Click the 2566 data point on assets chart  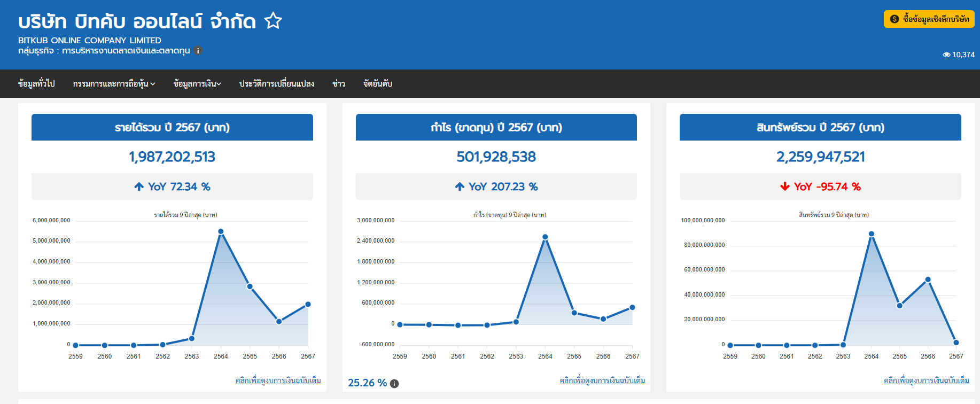(x=928, y=280)
